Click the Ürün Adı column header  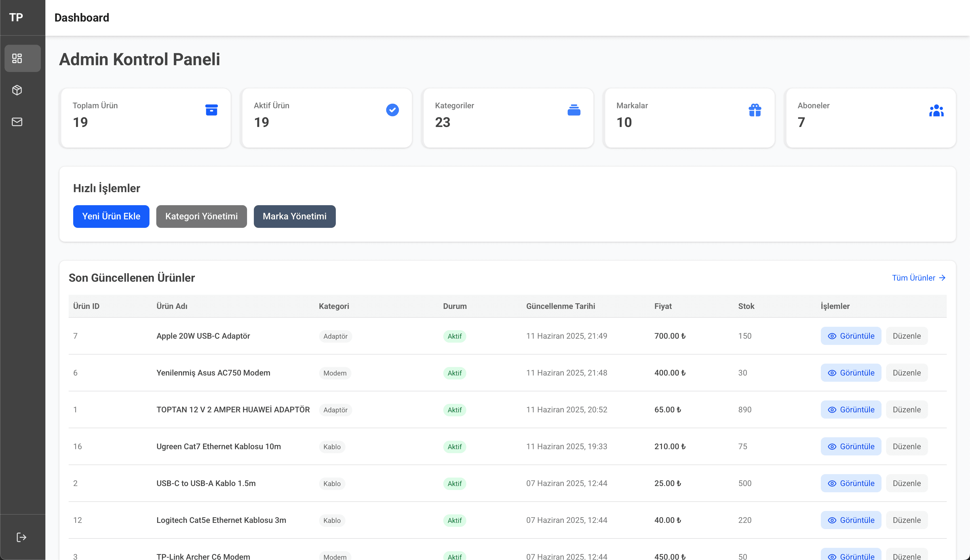point(172,306)
